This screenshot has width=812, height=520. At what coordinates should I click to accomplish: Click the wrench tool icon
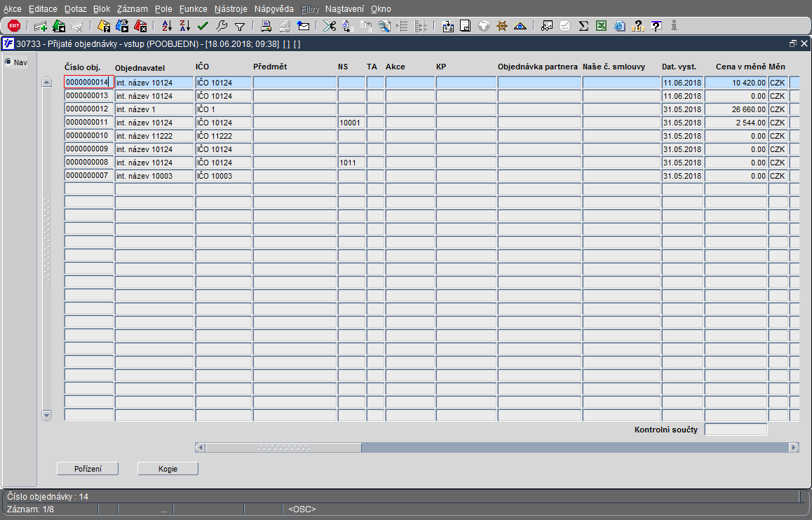click(x=221, y=26)
